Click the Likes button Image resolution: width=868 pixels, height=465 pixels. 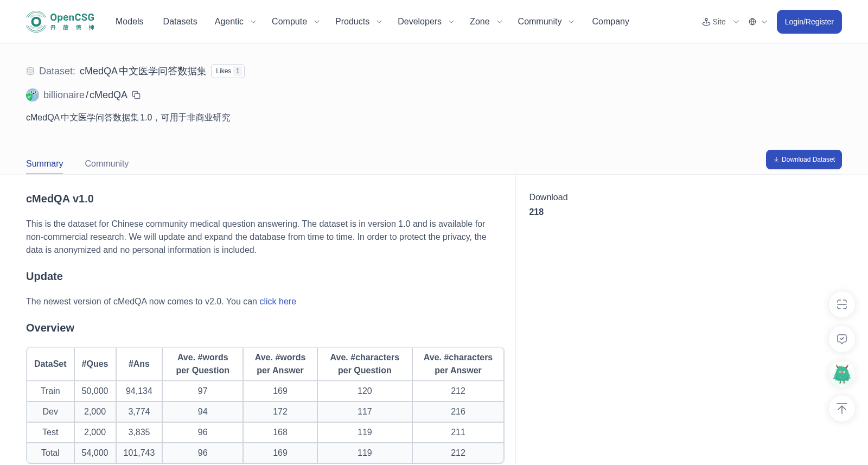coord(228,71)
